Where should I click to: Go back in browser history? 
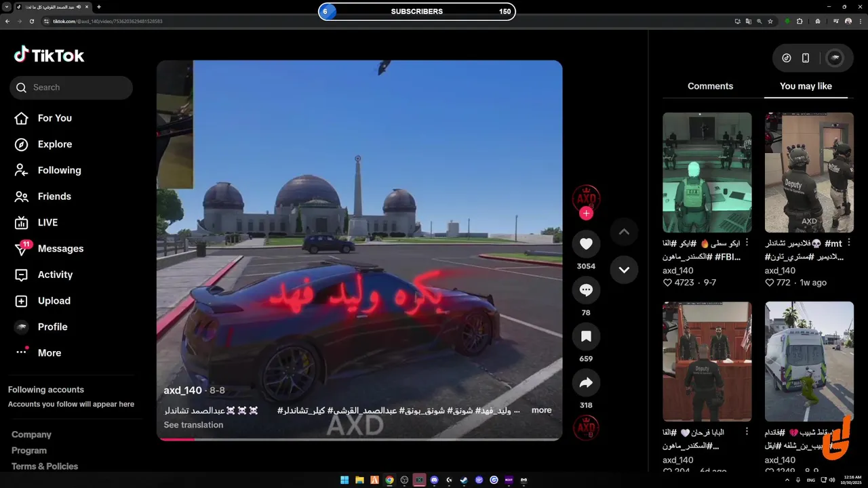(x=7, y=21)
